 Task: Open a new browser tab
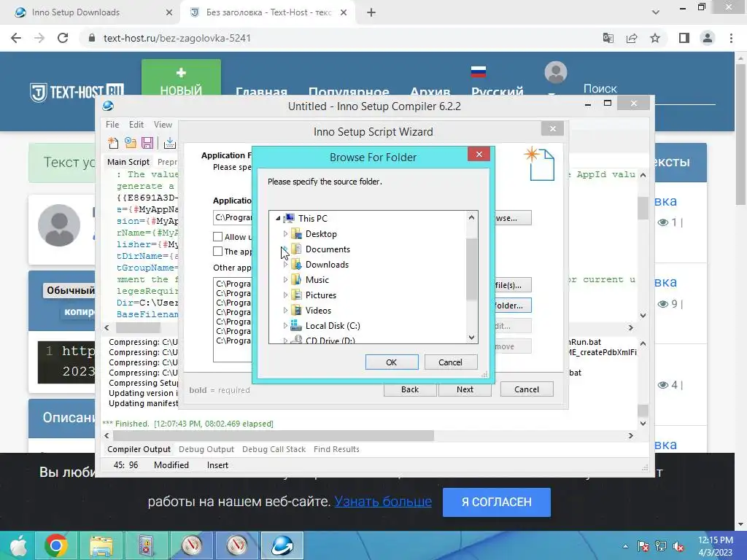[x=371, y=12]
